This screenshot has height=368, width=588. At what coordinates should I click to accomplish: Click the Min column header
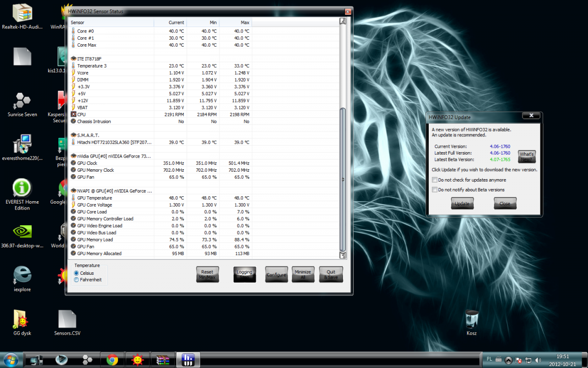pyautogui.click(x=203, y=23)
